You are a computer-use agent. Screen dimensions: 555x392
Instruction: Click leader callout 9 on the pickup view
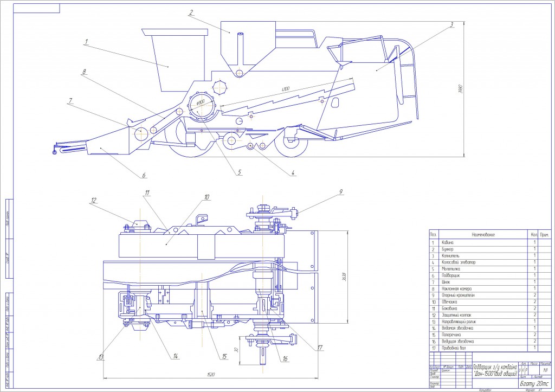point(340,192)
